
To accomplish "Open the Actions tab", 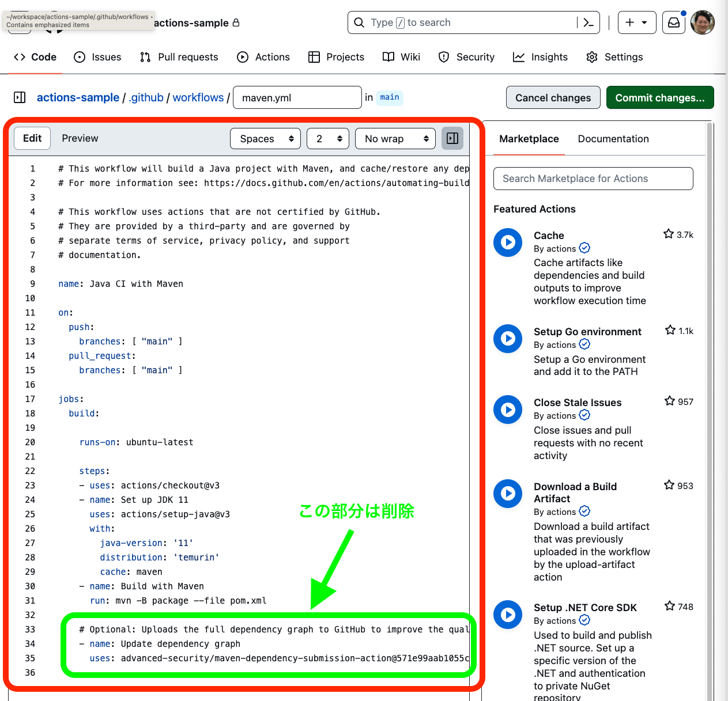I will 263,57.
